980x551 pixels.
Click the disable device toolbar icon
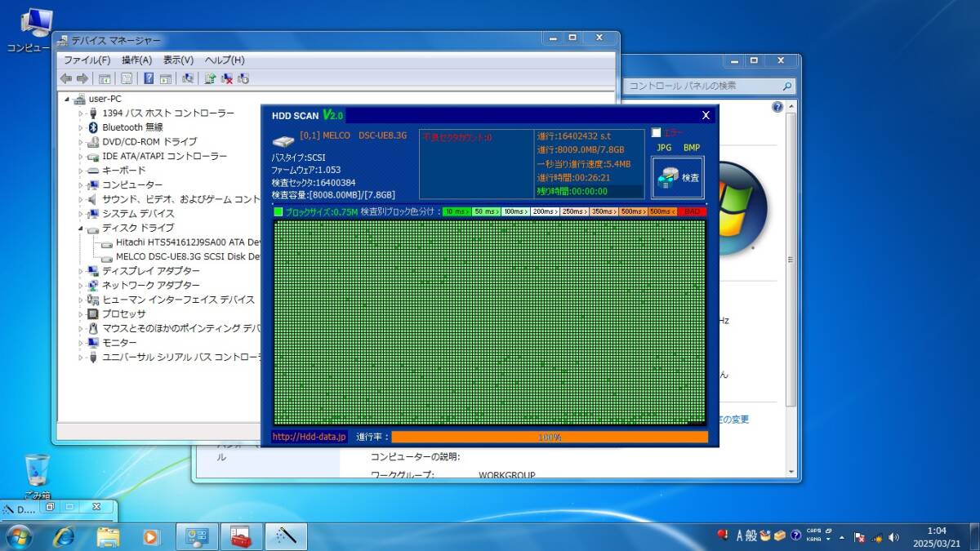pos(243,78)
